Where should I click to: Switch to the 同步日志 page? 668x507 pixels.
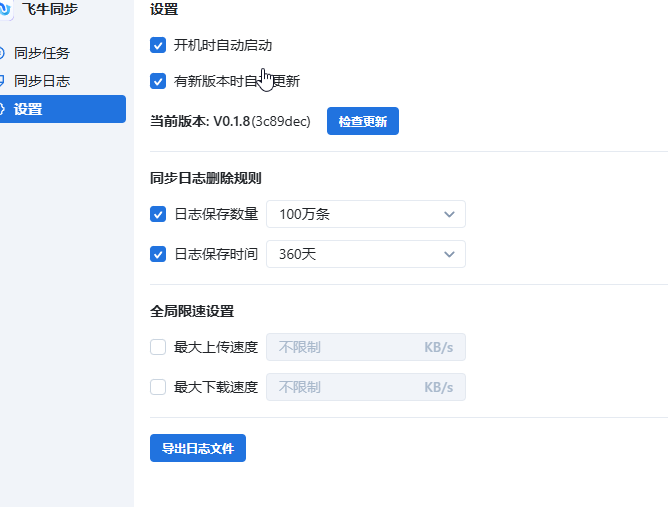tap(42, 81)
